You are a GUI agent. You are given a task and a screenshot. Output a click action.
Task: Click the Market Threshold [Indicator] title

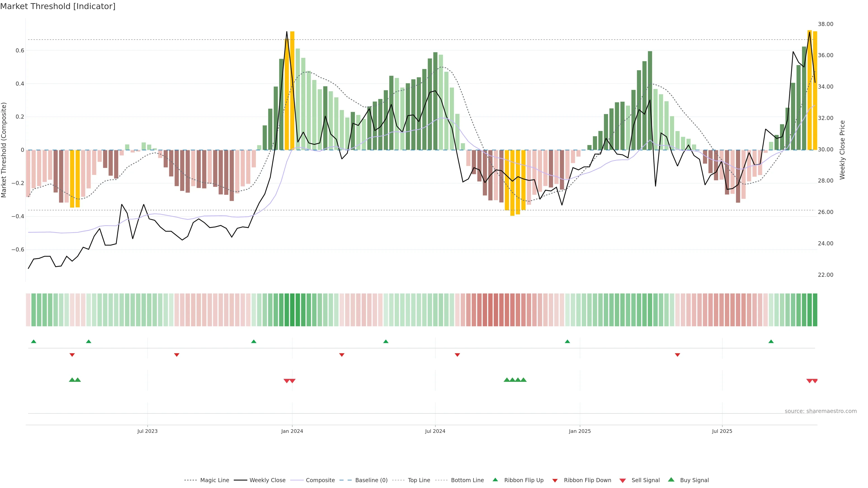pyautogui.click(x=58, y=6)
